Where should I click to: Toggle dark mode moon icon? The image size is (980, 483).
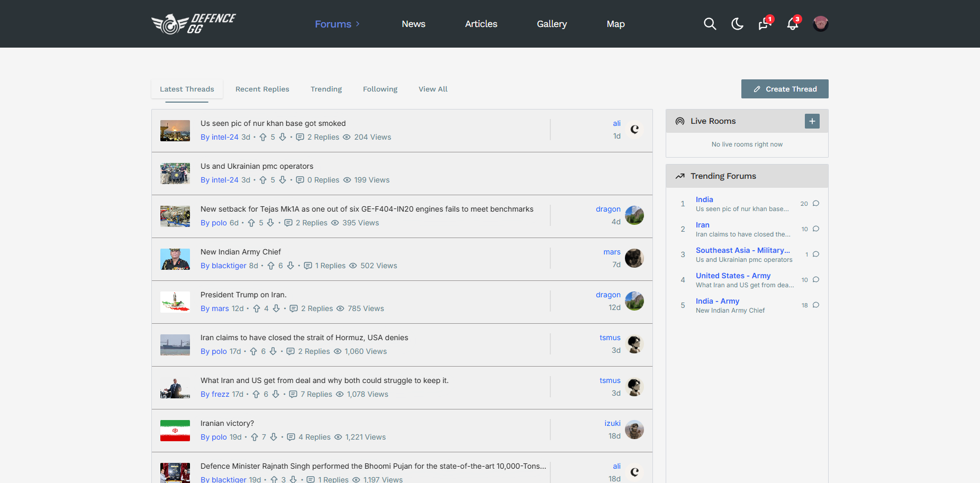tap(737, 24)
